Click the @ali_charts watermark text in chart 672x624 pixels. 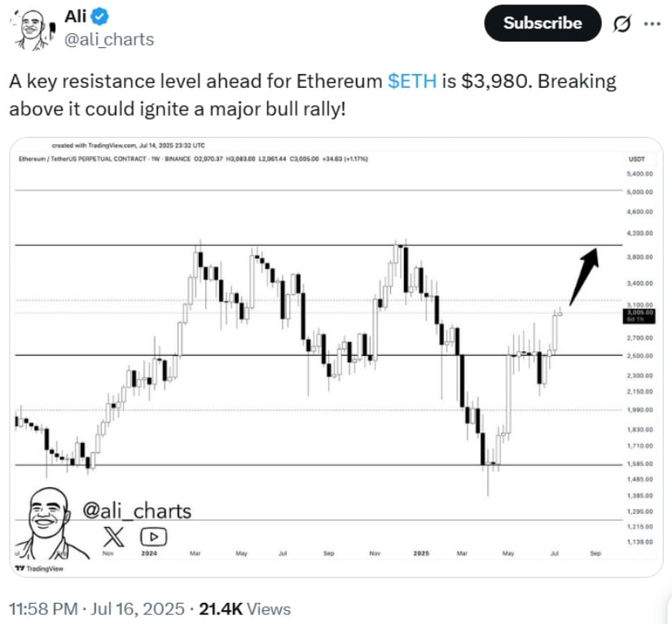tap(137, 511)
